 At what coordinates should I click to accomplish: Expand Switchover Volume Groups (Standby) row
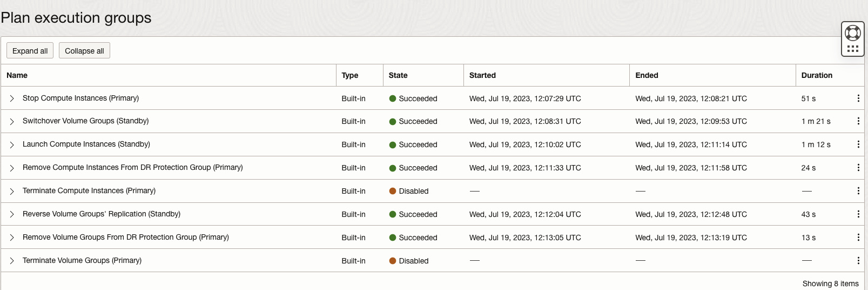click(12, 122)
